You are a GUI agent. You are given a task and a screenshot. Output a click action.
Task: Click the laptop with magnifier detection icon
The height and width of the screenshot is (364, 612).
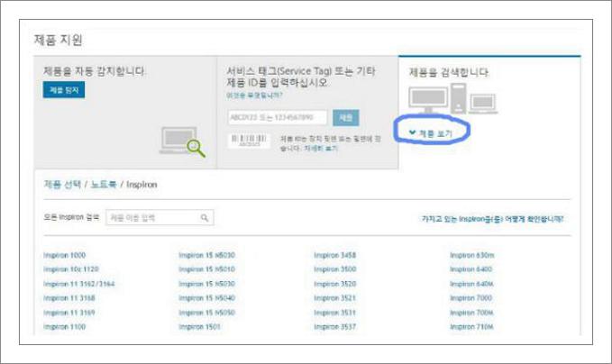[182, 141]
